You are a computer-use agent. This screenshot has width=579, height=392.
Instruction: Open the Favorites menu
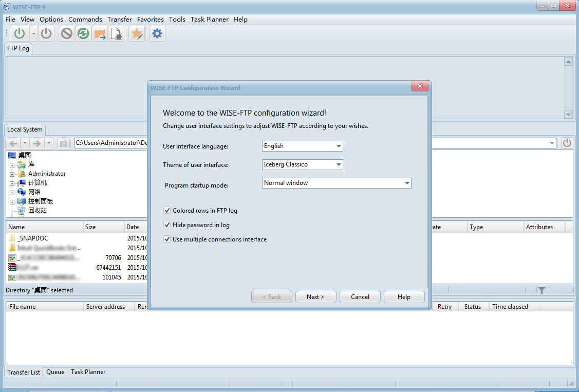pyautogui.click(x=151, y=19)
